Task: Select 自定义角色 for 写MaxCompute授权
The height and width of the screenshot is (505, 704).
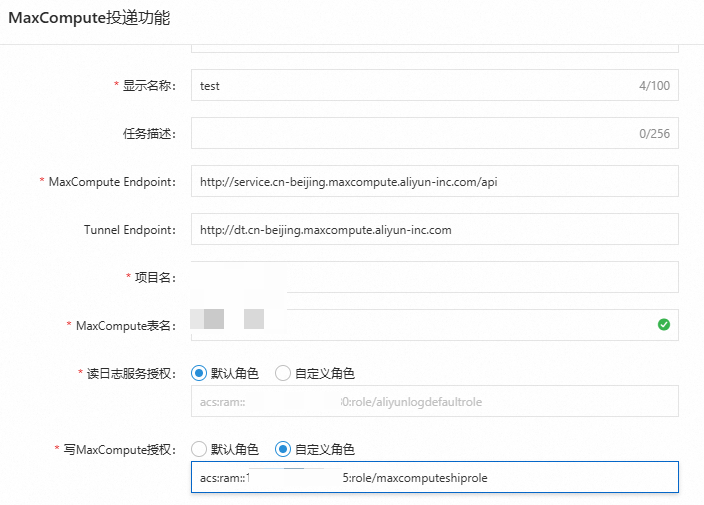Action: (x=283, y=449)
